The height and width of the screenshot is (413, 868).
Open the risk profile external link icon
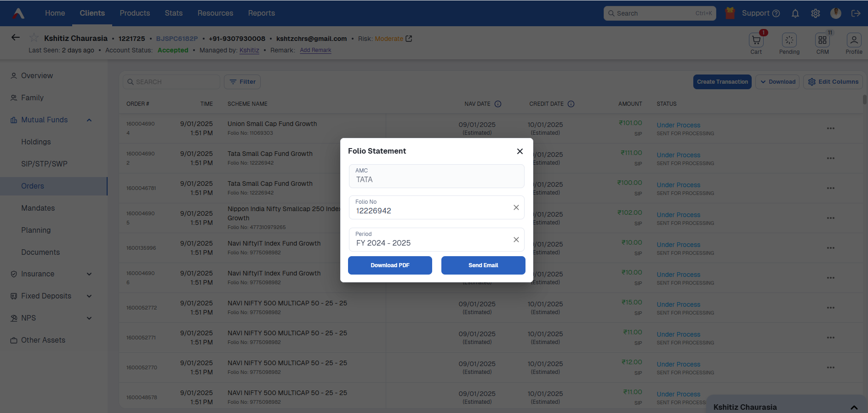point(409,39)
